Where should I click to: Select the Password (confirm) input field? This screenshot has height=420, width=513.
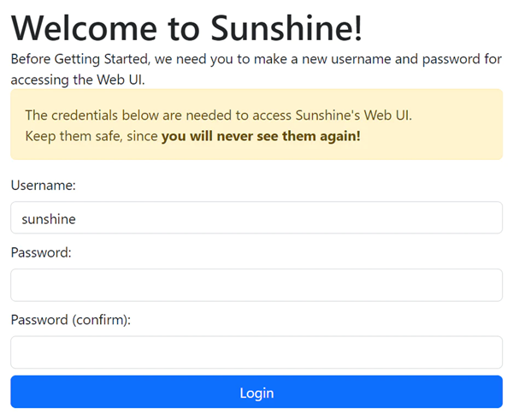(256, 352)
